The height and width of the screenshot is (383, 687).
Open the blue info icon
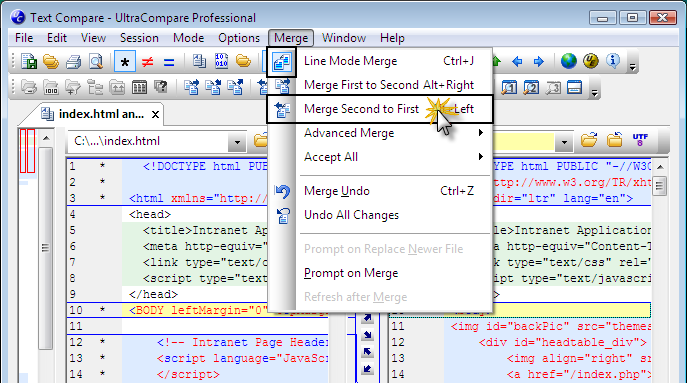tap(613, 61)
